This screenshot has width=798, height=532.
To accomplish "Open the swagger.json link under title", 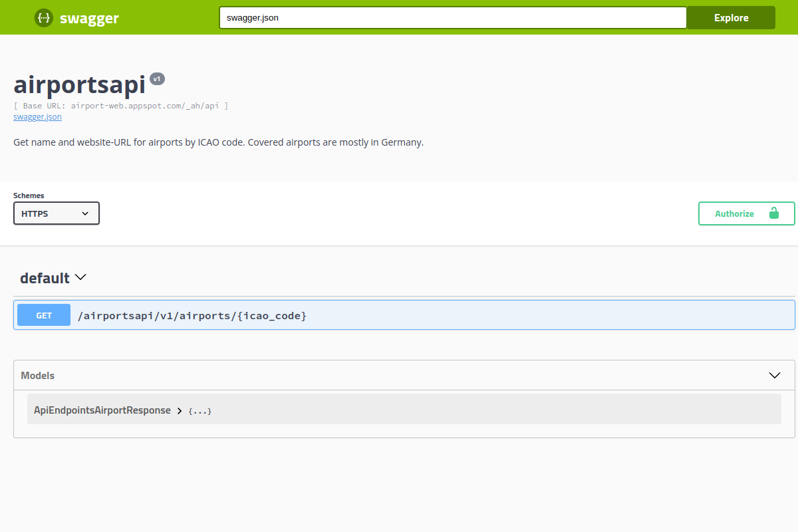I will (37, 116).
